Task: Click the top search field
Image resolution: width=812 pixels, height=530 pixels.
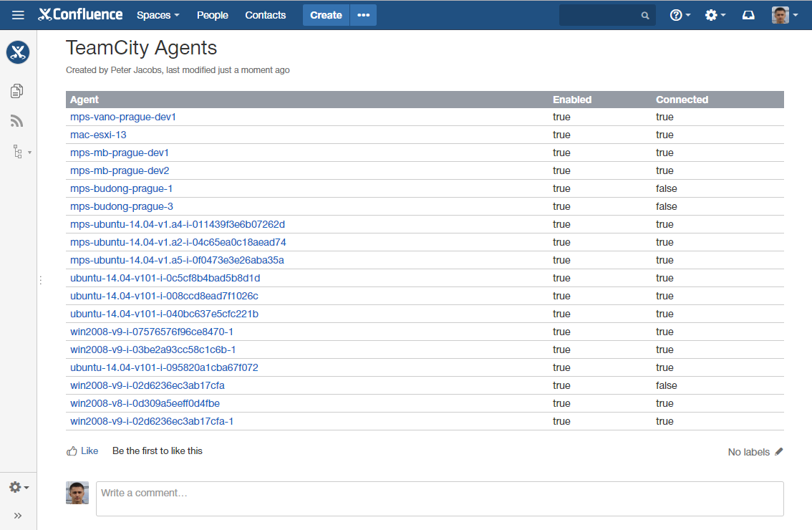Action: click(x=601, y=15)
